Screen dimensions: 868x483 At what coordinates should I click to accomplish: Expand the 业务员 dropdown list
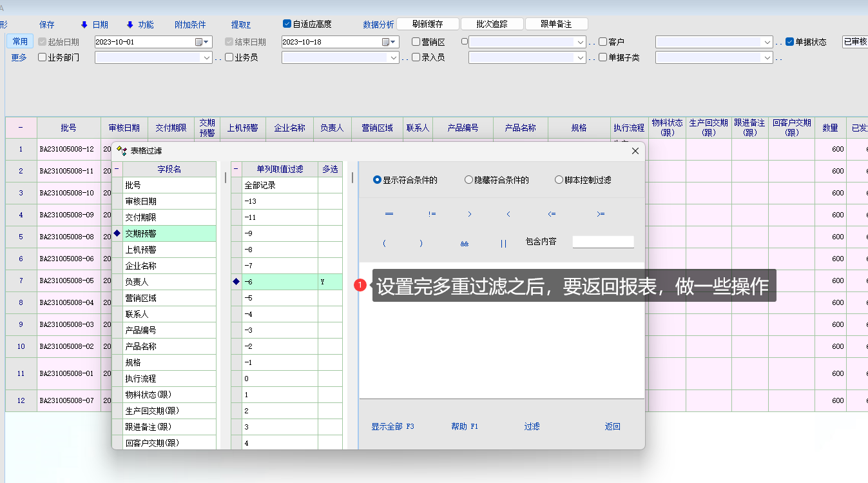coord(394,57)
